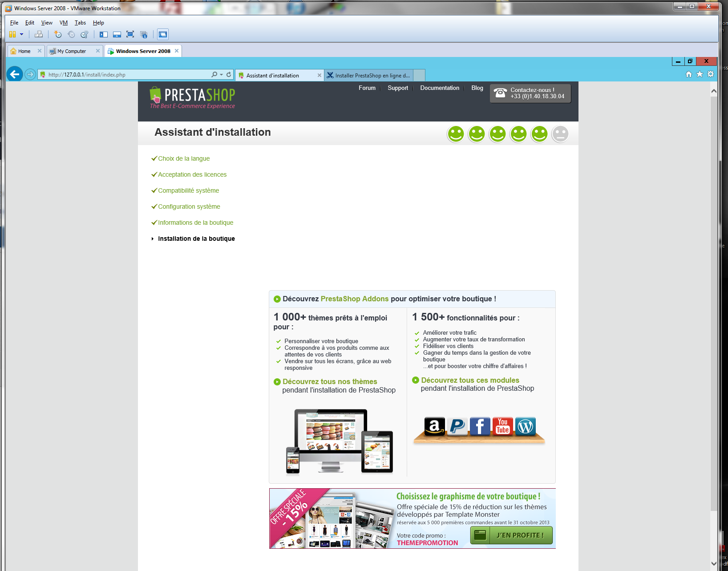
Task: Open the Tabs menu
Action: point(80,23)
